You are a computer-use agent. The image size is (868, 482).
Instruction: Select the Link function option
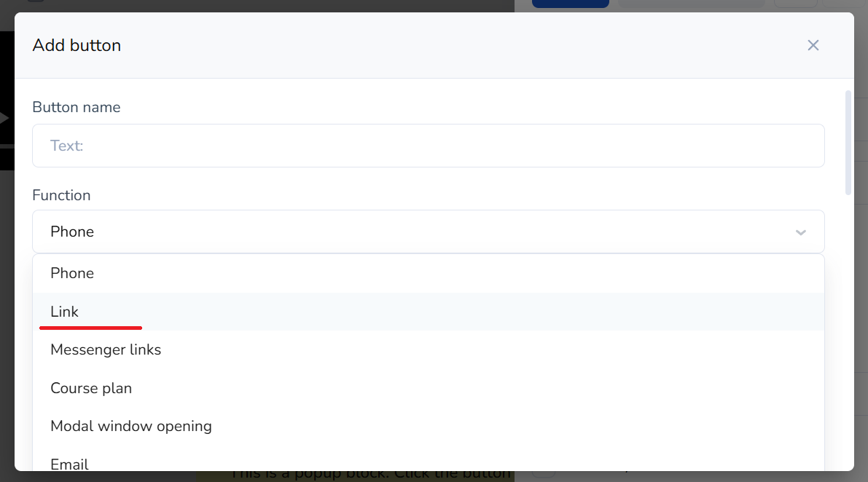tap(65, 312)
